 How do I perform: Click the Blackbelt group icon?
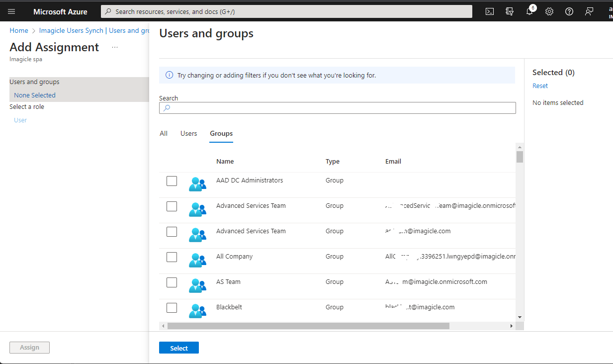(197, 310)
